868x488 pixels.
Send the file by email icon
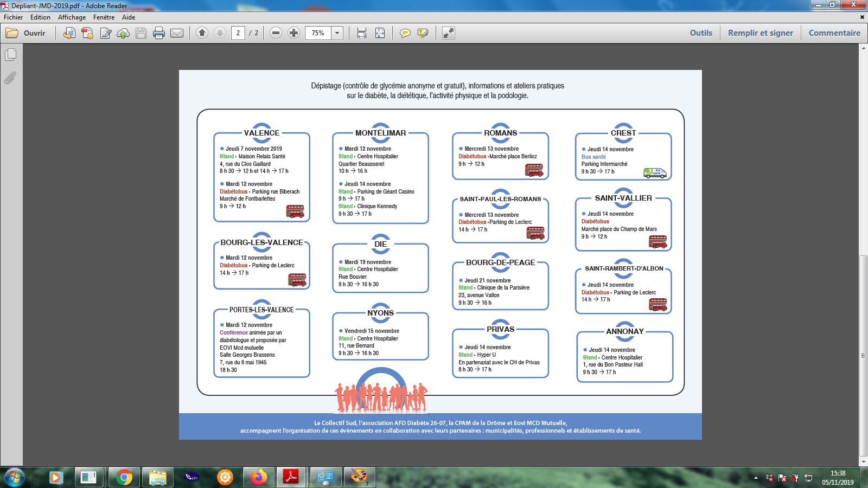[x=177, y=33]
